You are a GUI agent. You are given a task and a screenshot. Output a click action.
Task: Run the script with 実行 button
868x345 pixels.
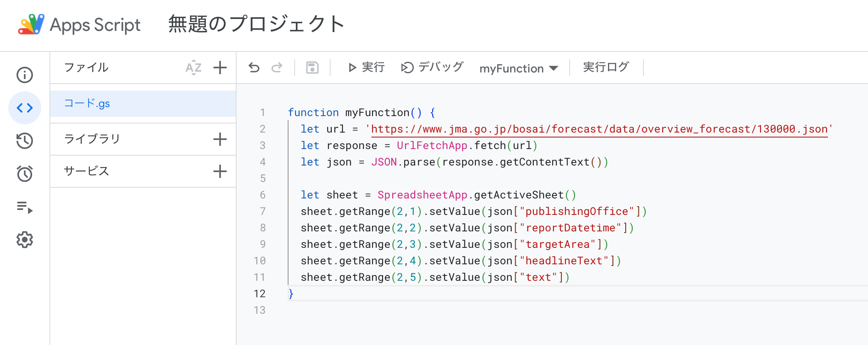366,68
